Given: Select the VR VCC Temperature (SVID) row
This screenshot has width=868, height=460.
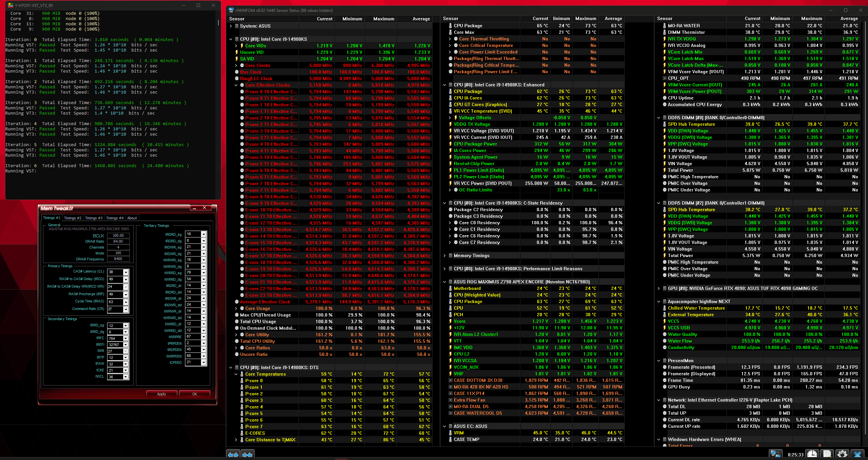Looking at the screenshot, I should click(532, 111).
